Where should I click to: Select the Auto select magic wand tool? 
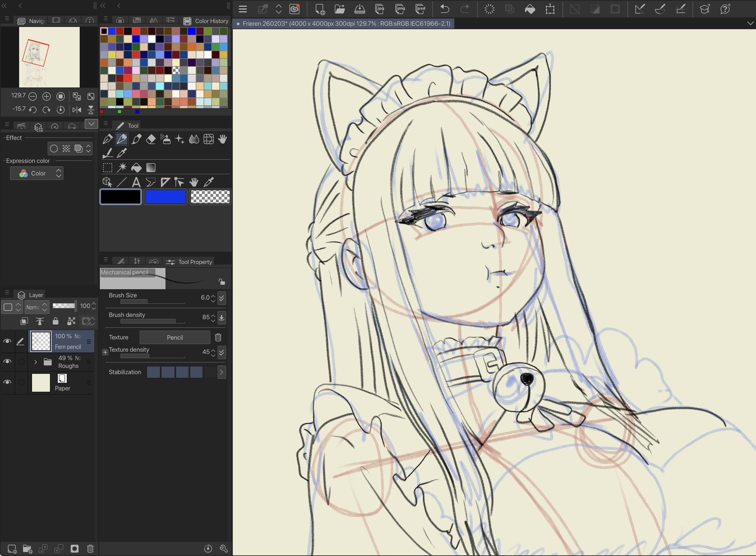(122, 167)
